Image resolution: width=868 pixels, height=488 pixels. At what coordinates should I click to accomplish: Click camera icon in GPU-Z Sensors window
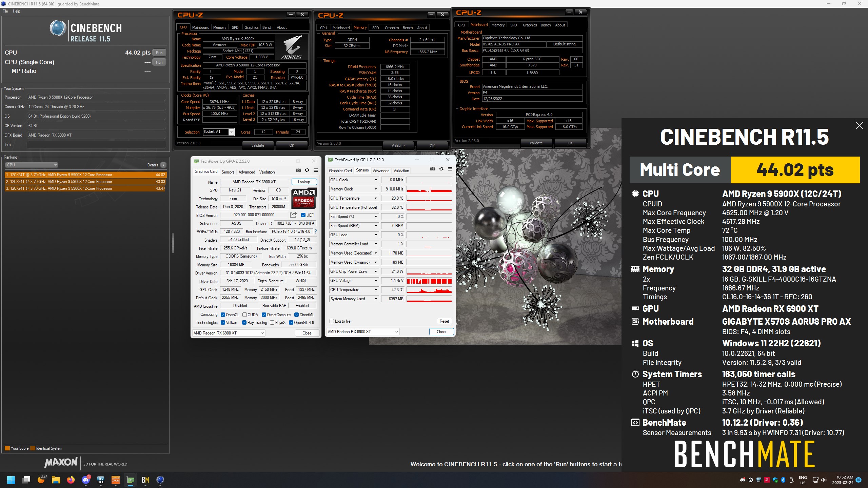coord(432,169)
